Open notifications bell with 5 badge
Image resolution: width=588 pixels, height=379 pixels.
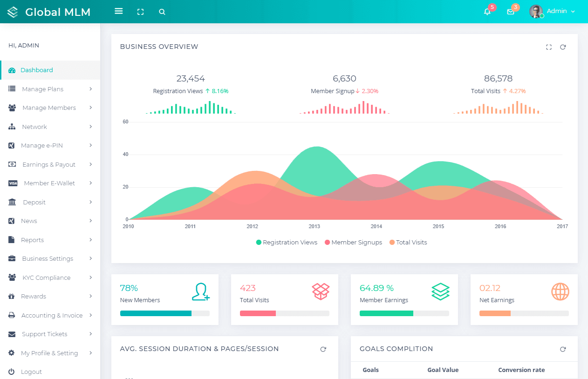[x=487, y=12]
